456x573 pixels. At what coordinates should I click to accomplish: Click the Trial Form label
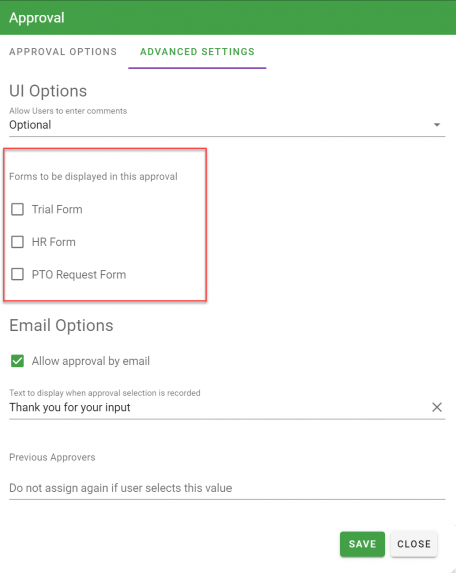click(x=57, y=209)
